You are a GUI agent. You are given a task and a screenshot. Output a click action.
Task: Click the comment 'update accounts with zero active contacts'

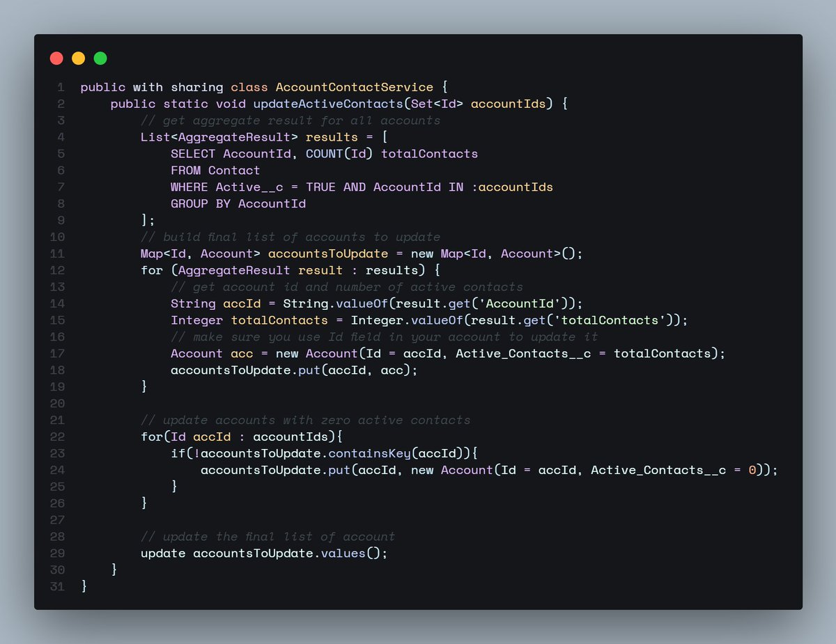(306, 420)
